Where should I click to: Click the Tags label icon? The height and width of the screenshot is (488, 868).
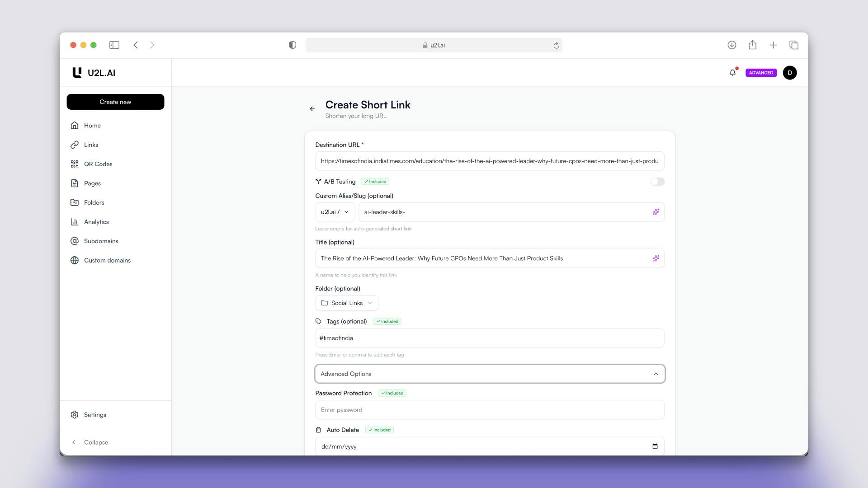pos(318,321)
